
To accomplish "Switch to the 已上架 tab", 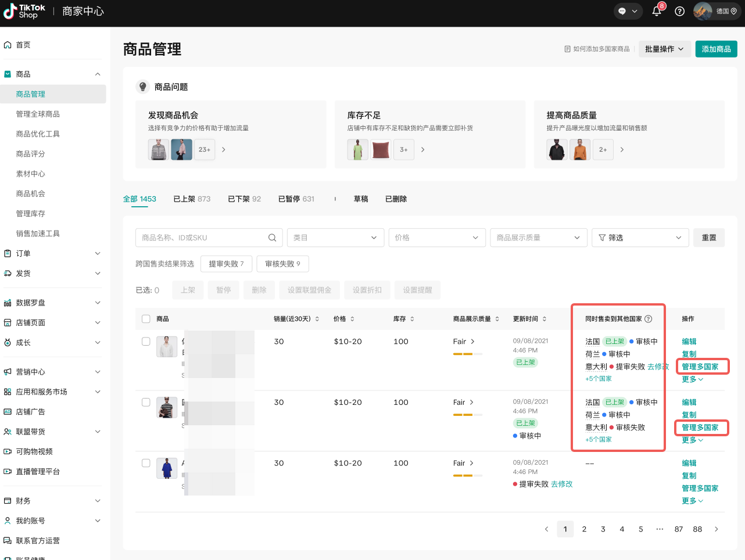I will (x=192, y=199).
